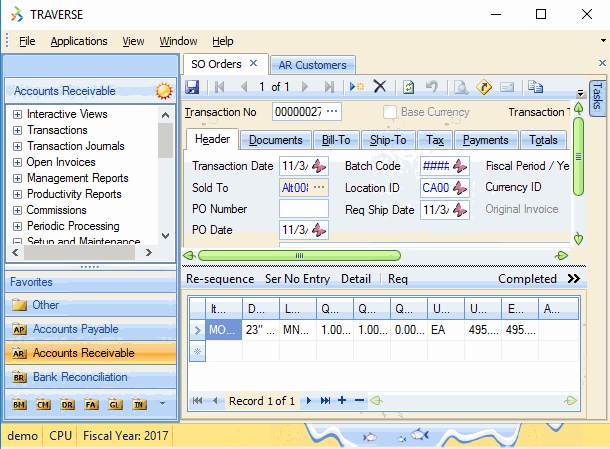The width and height of the screenshot is (610, 449).
Task: Toggle the Base Currency checkbox
Action: 390,112
